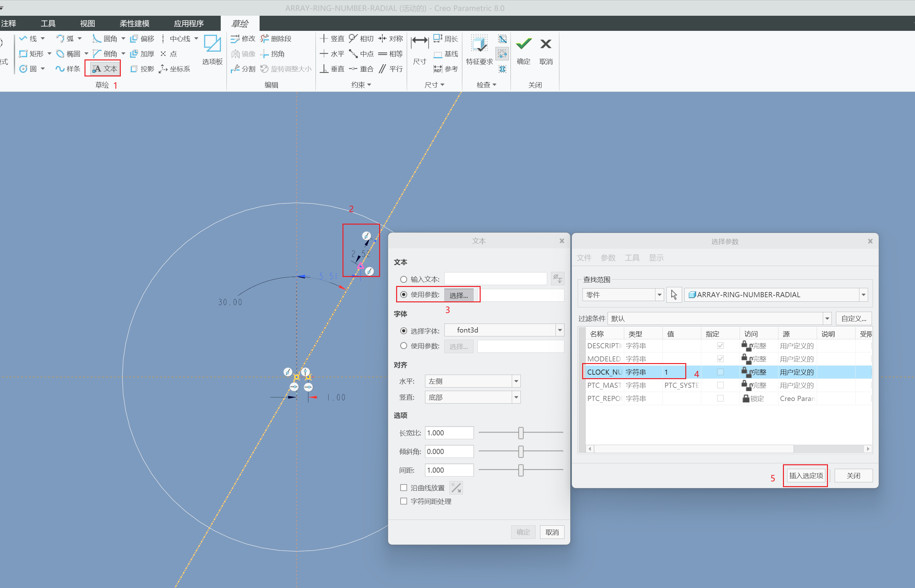
Task: Click 关闭 button in 选择参数 dialog
Action: [x=853, y=475]
